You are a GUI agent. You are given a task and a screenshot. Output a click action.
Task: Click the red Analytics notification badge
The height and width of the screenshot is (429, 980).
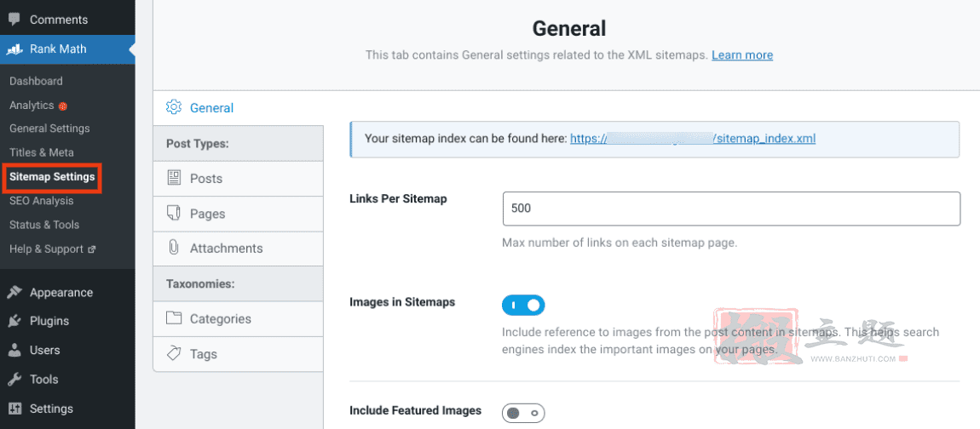(x=62, y=106)
